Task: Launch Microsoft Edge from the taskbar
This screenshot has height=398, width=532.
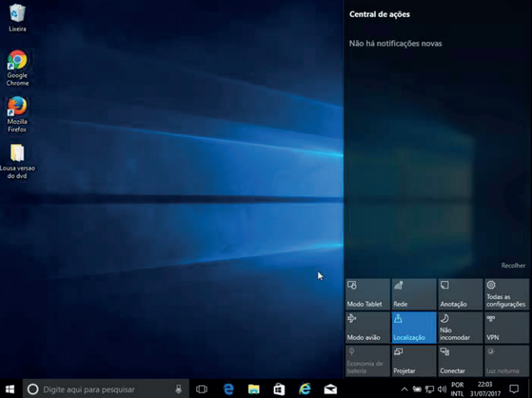Action: pos(228,389)
